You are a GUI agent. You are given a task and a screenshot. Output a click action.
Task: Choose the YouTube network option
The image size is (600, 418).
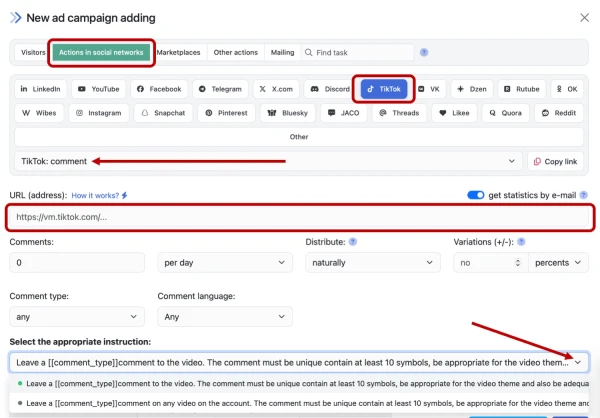(x=99, y=89)
